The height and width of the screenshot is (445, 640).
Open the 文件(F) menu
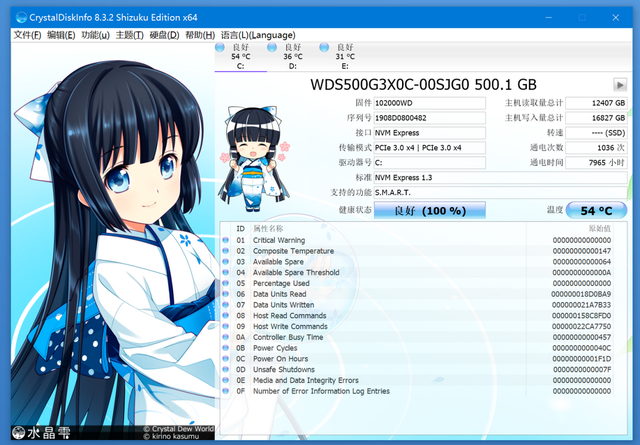(x=27, y=35)
